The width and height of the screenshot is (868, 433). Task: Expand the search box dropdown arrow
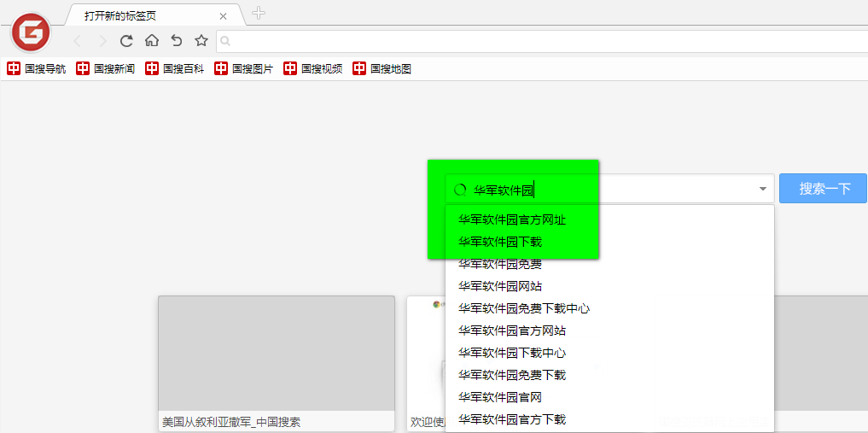763,189
